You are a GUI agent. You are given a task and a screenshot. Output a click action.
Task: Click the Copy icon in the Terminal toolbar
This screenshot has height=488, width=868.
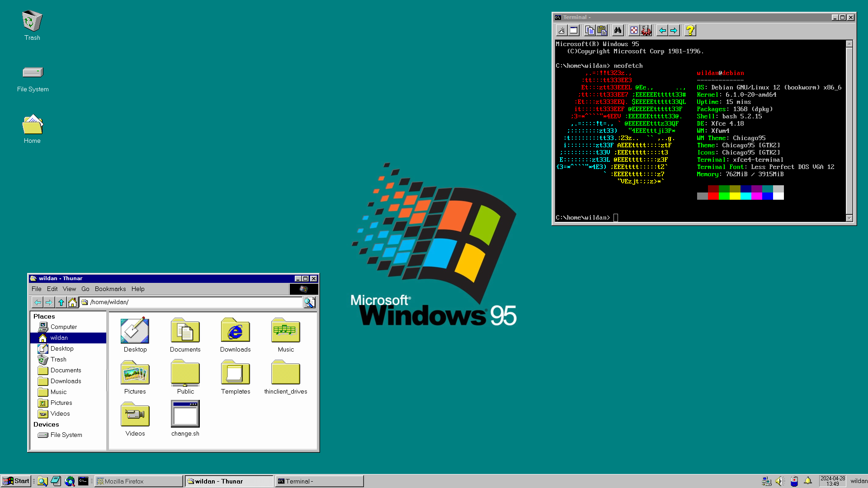pyautogui.click(x=589, y=30)
